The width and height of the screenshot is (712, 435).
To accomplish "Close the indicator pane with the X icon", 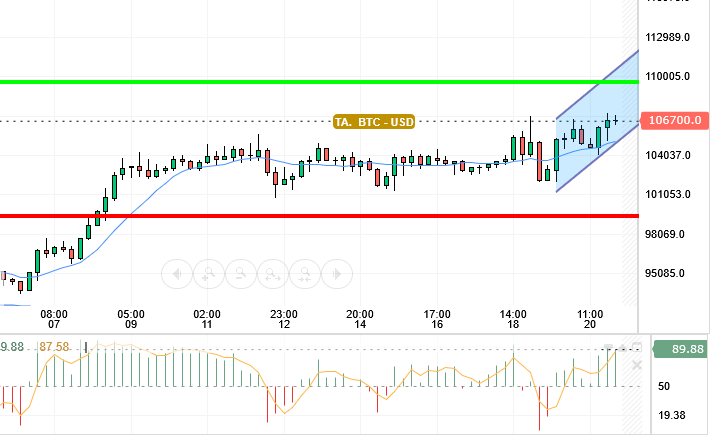I will point(637,365).
